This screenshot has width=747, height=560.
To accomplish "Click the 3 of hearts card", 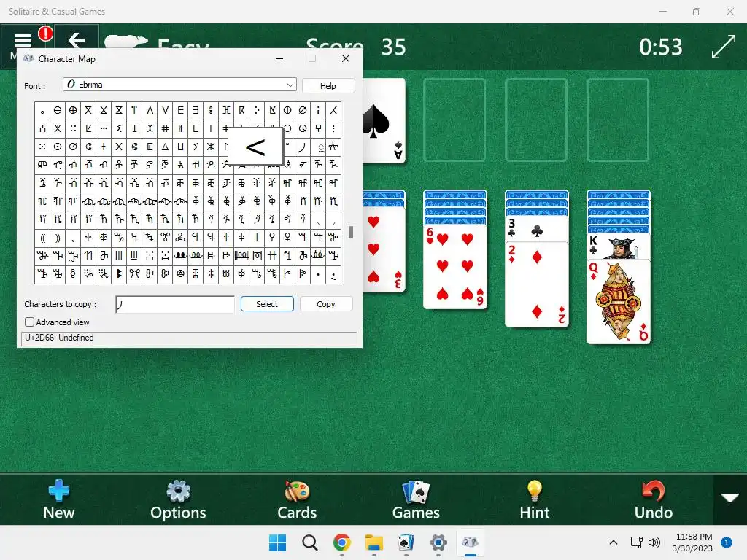I will [384, 249].
